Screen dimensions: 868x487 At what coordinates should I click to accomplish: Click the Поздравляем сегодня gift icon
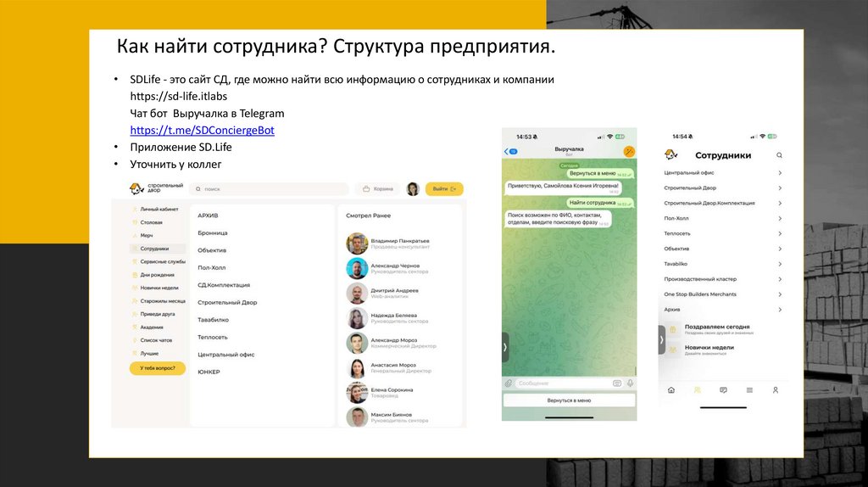[672, 329]
